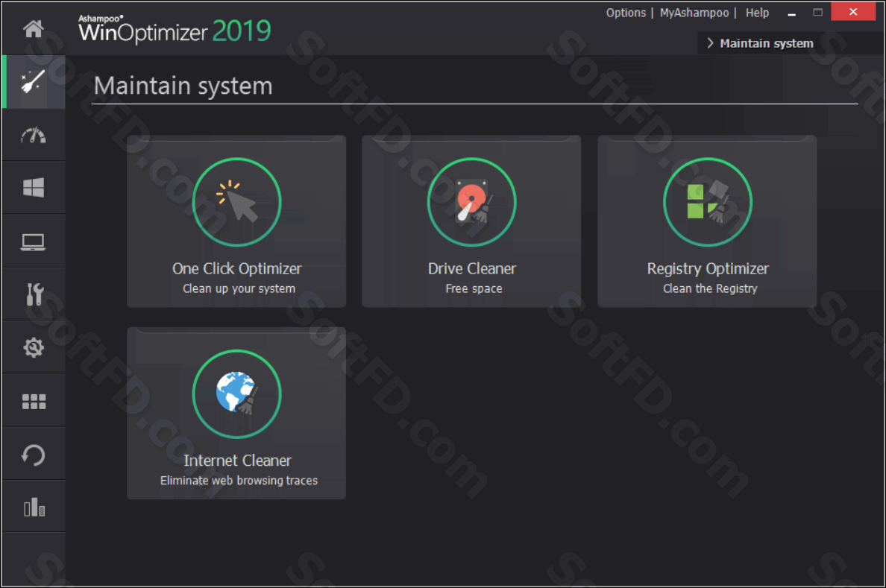Open the gear settings sidebar icon
This screenshot has width=886, height=588.
[34, 347]
